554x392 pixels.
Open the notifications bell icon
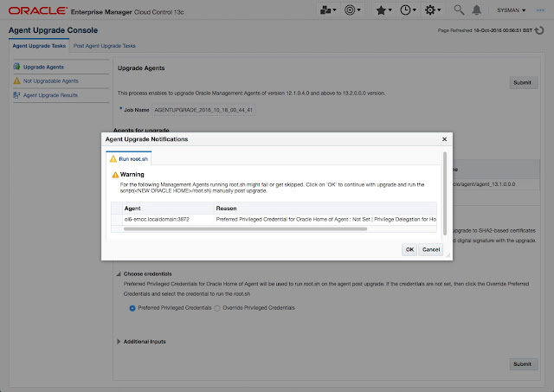click(477, 10)
